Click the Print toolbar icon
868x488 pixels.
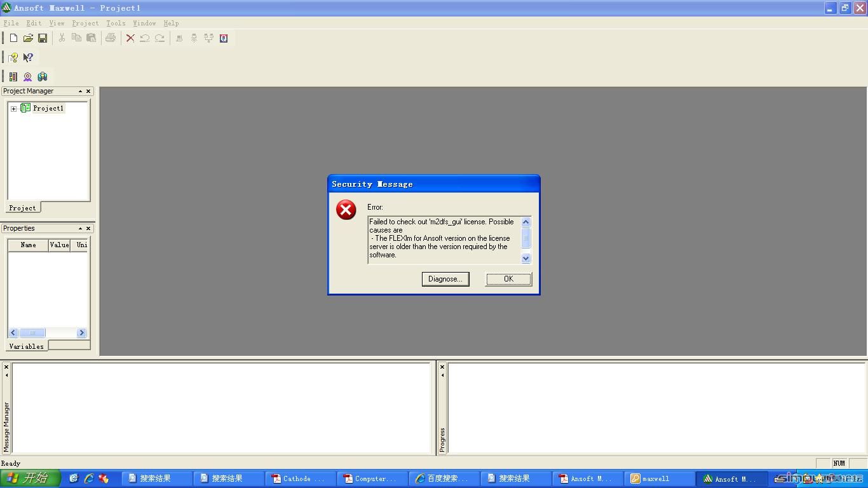click(x=111, y=38)
